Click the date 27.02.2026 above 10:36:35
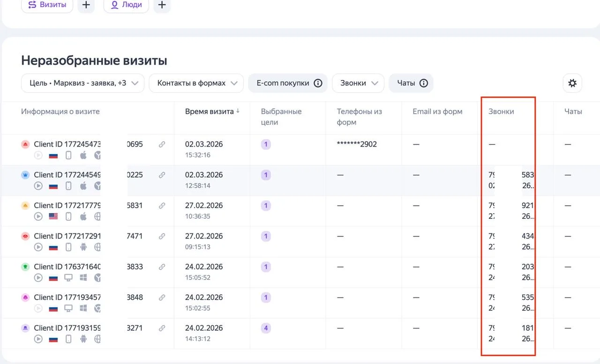The width and height of the screenshot is (600, 364). coord(204,206)
